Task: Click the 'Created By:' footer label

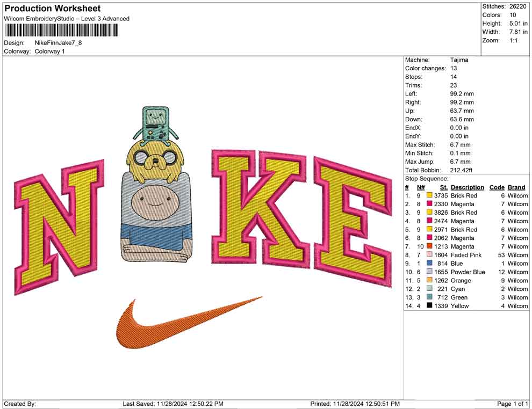Action: pos(20,404)
